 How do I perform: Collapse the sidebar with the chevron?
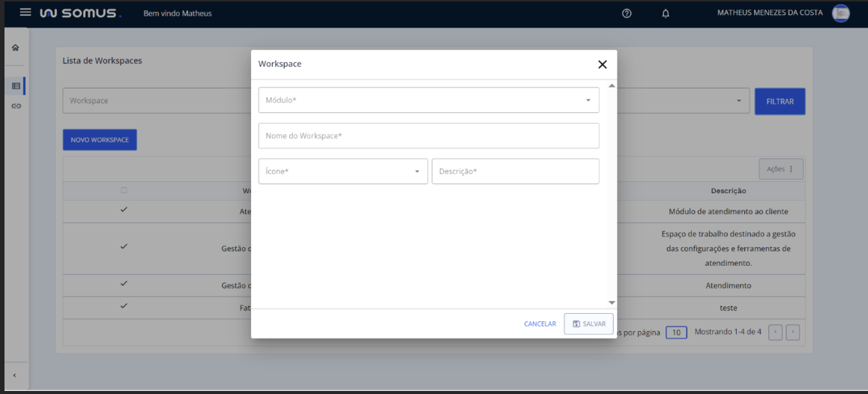16,375
